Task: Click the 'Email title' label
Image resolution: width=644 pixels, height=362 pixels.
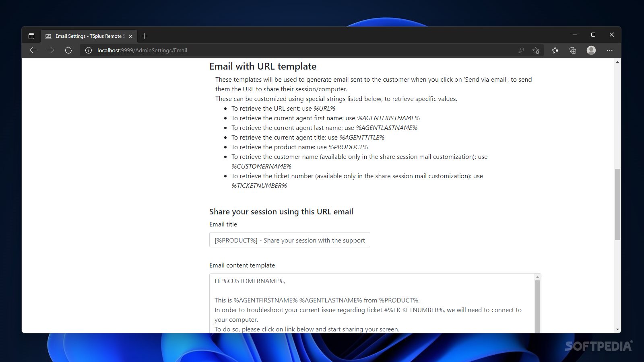Action: 223,224
